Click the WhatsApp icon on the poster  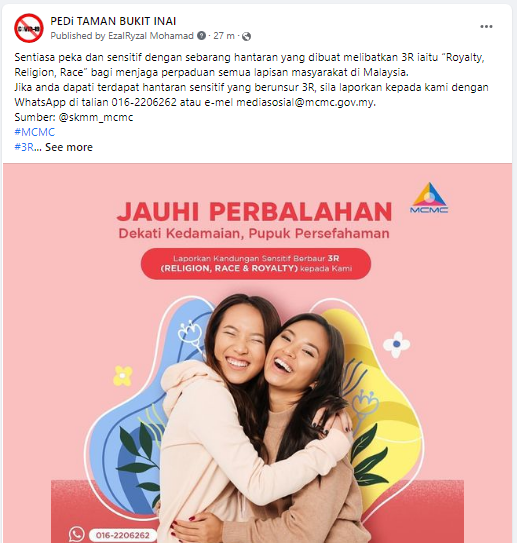pyautogui.click(x=77, y=534)
